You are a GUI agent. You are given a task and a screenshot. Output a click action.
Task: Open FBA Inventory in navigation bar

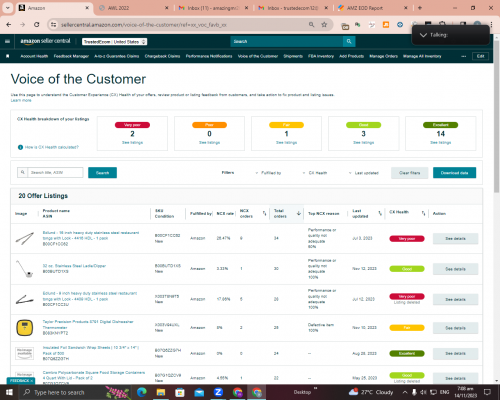321,56
